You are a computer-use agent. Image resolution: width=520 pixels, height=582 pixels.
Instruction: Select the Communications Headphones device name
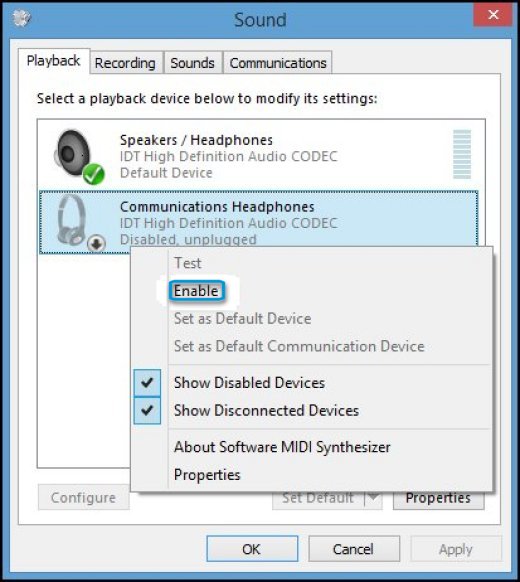[217, 207]
